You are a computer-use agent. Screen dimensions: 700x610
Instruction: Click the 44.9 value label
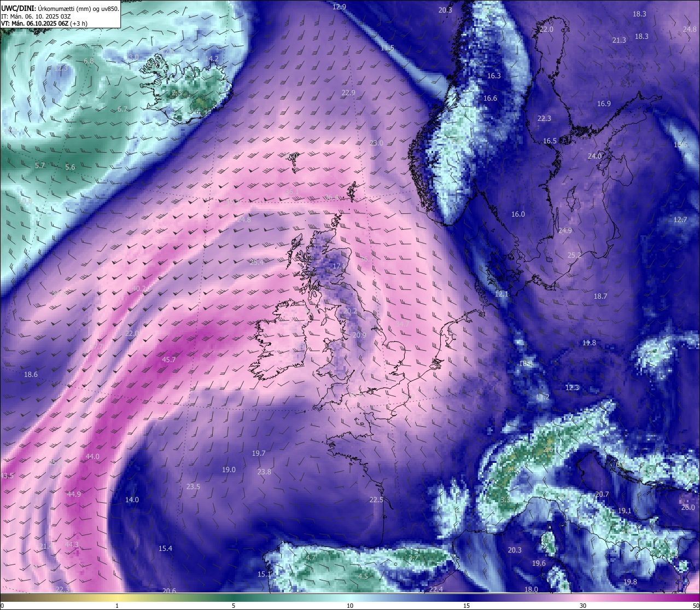[x=74, y=495]
